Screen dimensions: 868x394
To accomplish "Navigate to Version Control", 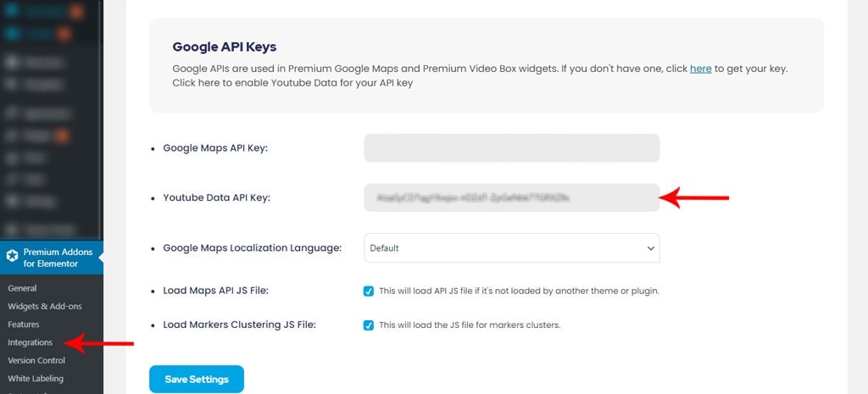I will [x=36, y=361].
